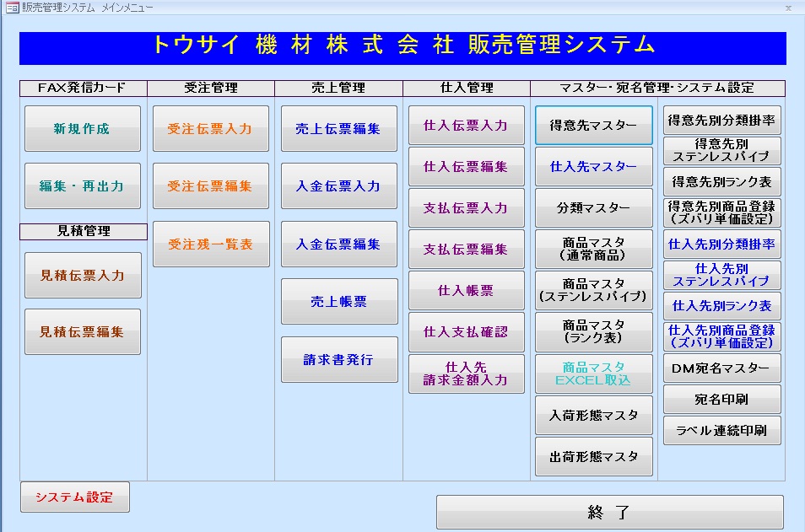Select the 受注伝票入力 button

[210, 129]
